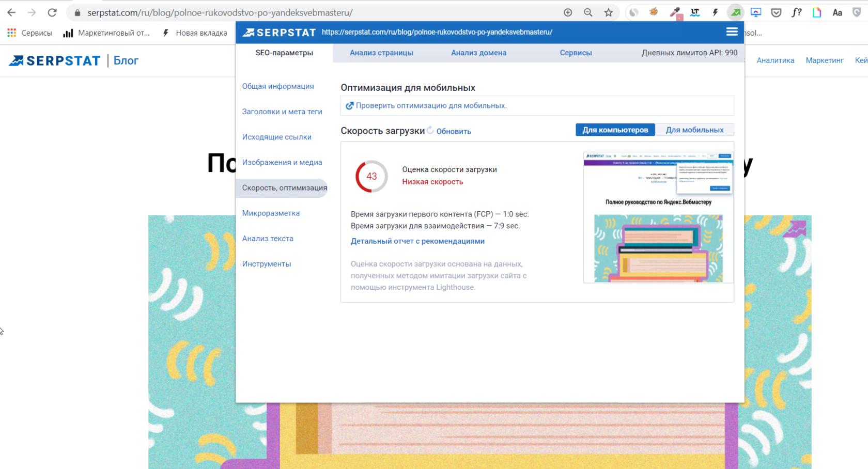Click the install plus icon in the address bar
The image size is (868, 469).
click(x=568, y=12)
